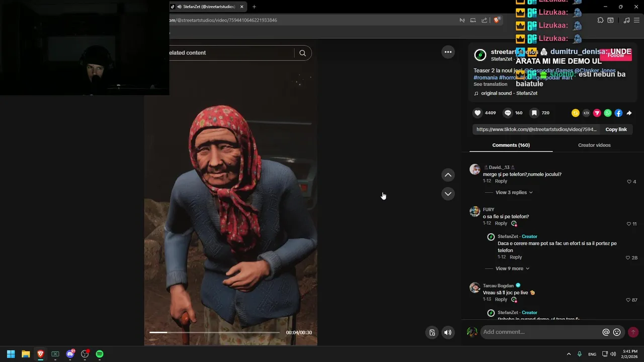Go to the previous video with the up arrow

[448, 175]
